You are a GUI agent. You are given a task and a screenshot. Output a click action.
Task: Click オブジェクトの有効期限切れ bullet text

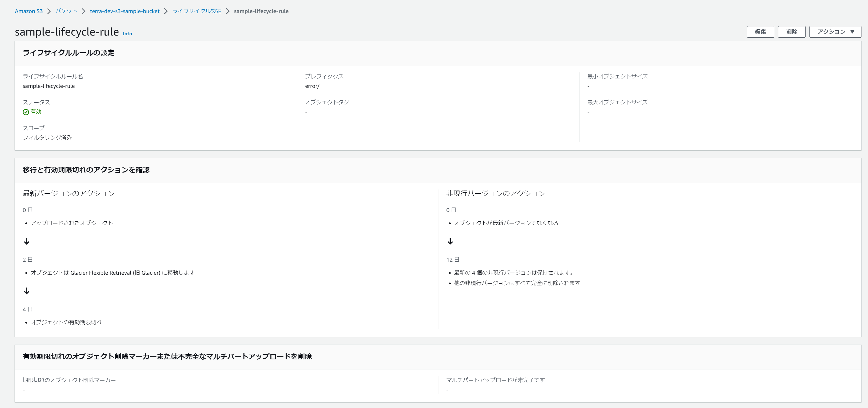[x=66, y=322]
